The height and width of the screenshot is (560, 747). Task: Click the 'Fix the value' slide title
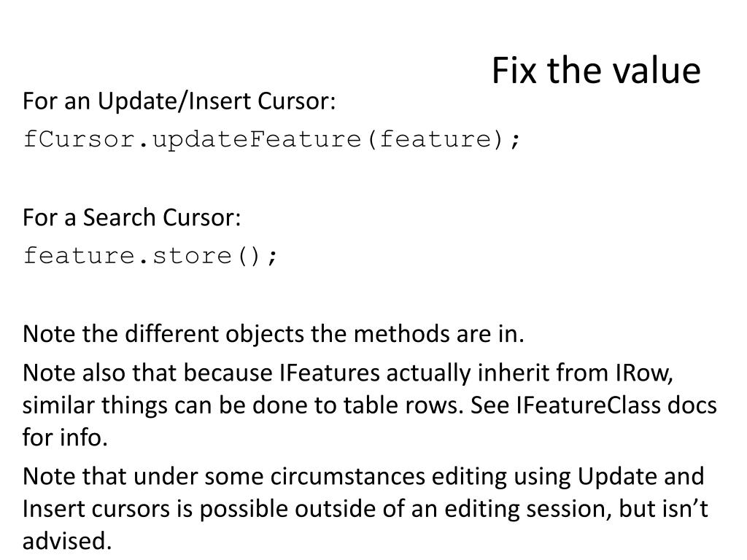(x=596, y=71)
